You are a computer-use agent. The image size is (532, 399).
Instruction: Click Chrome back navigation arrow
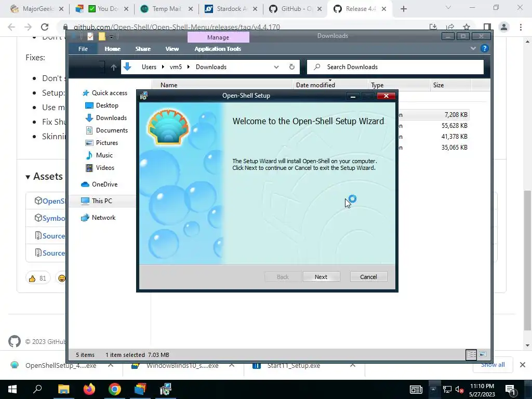[11, 27]
